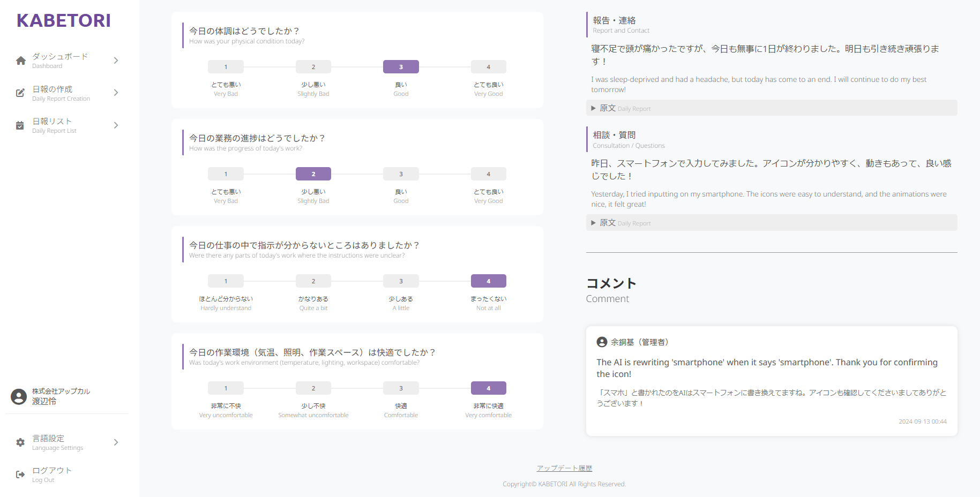Click the Log Out icon
The image size is (980, 497).
coord(20,474)
